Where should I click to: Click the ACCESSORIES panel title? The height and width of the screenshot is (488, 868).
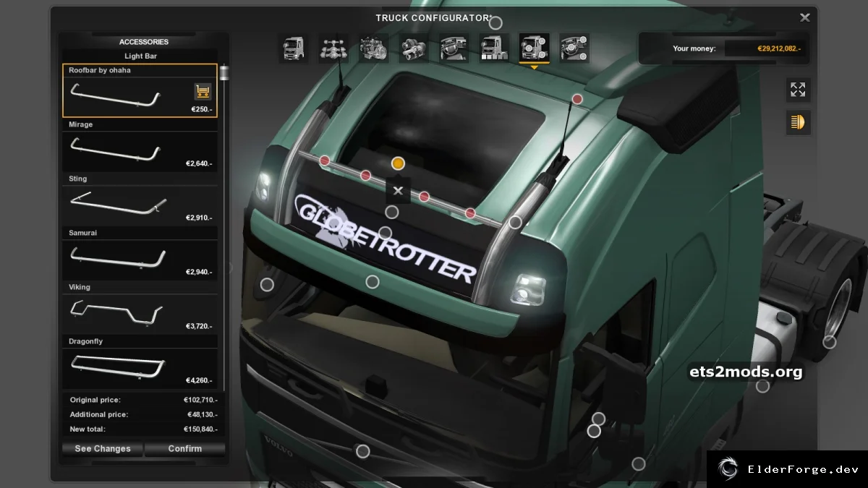point(144,42)
